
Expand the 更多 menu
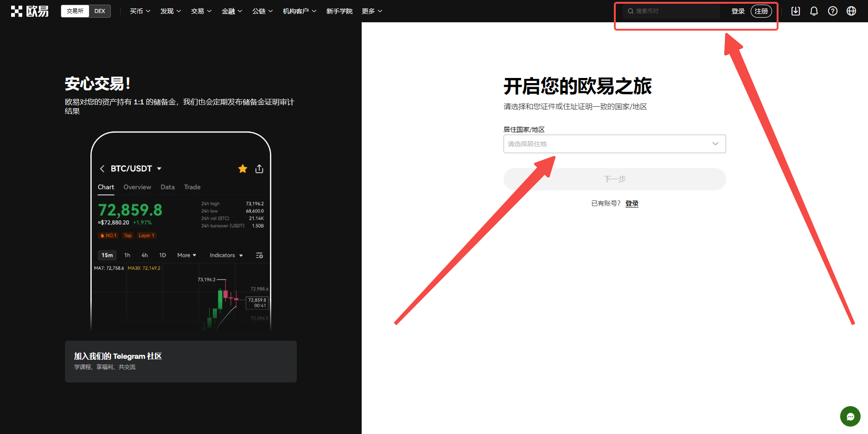(372, 11)
